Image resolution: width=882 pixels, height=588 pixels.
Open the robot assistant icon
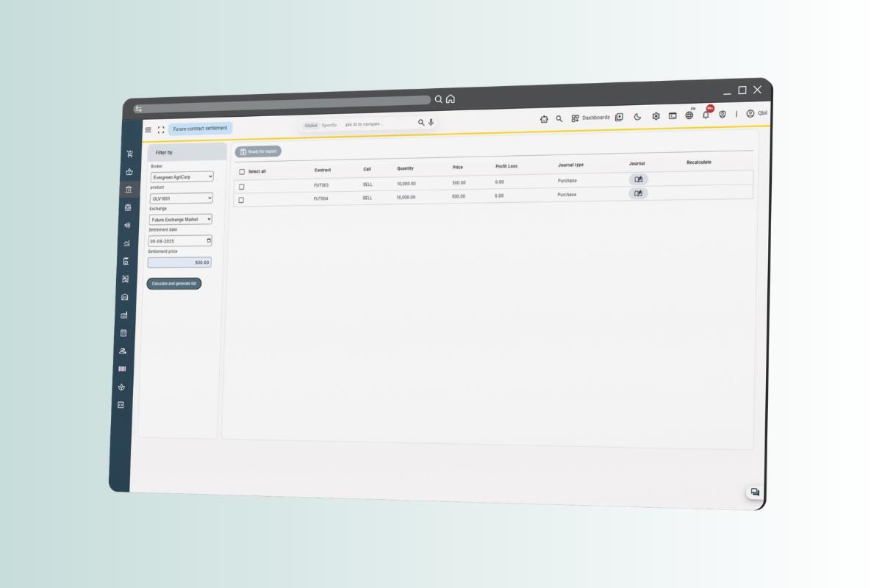544,119
